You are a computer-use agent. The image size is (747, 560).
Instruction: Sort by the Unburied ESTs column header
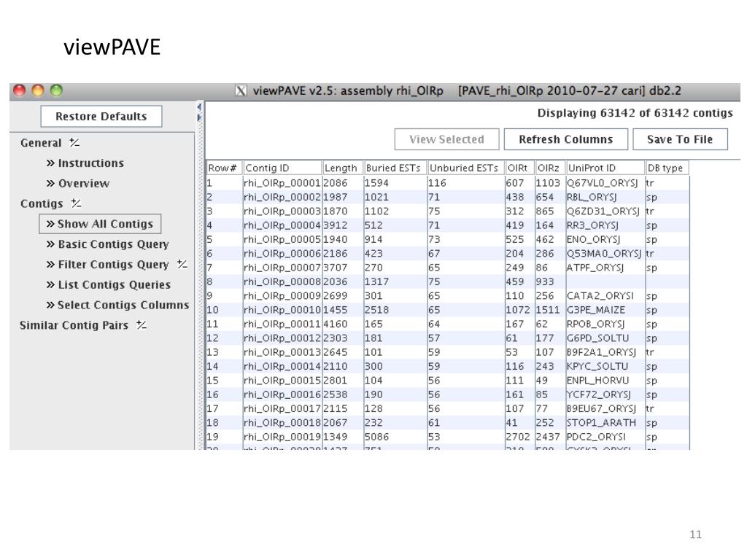pos(466,168)
